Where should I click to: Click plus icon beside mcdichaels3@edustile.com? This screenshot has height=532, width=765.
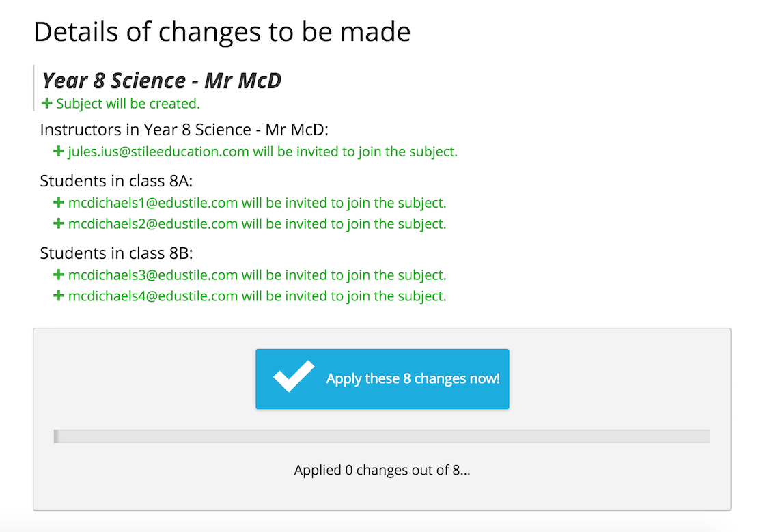click(x=59, y=275)
